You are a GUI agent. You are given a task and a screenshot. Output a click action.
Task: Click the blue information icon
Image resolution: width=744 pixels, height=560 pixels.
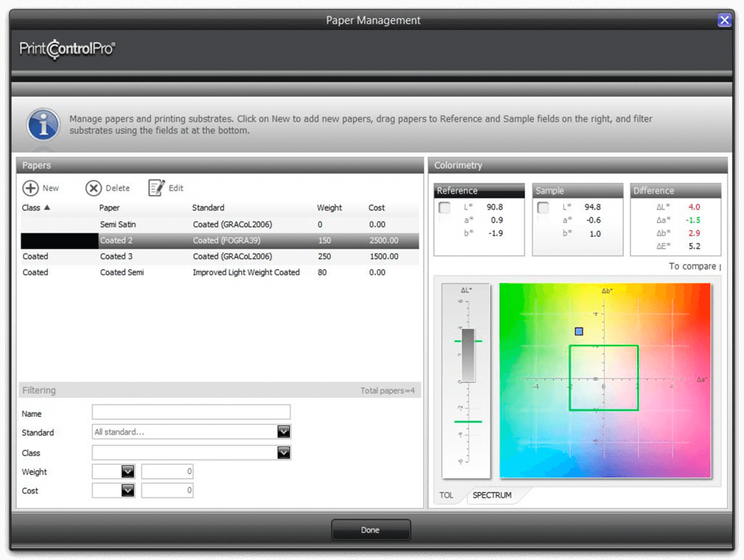pos(43,124)
